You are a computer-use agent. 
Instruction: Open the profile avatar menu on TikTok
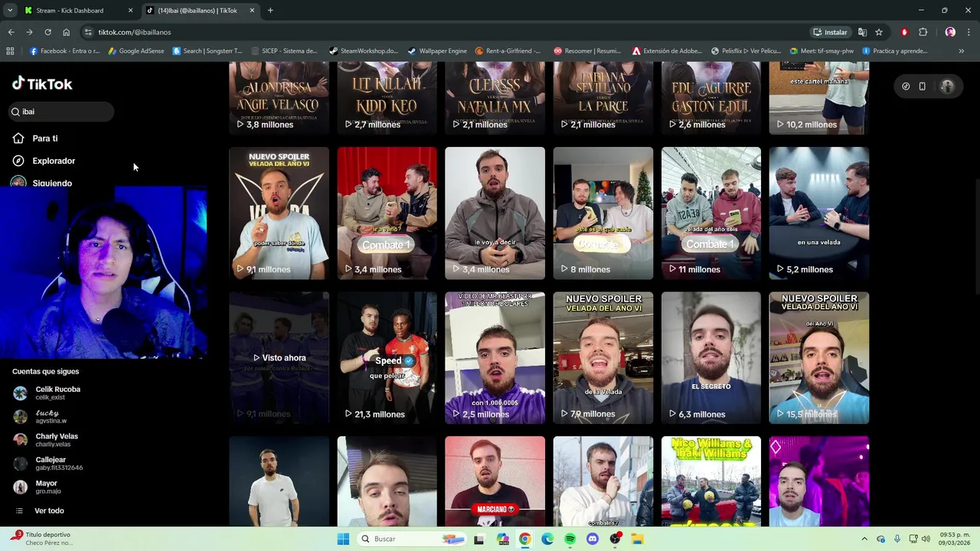[947, 86]
